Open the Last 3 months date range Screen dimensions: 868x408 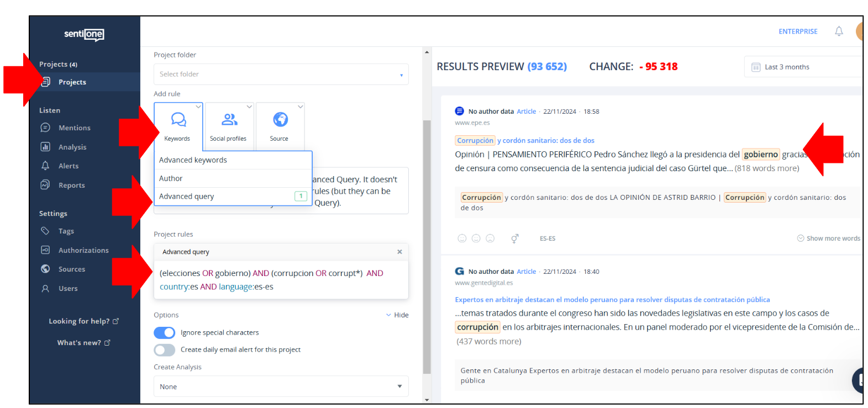(803, 67)
